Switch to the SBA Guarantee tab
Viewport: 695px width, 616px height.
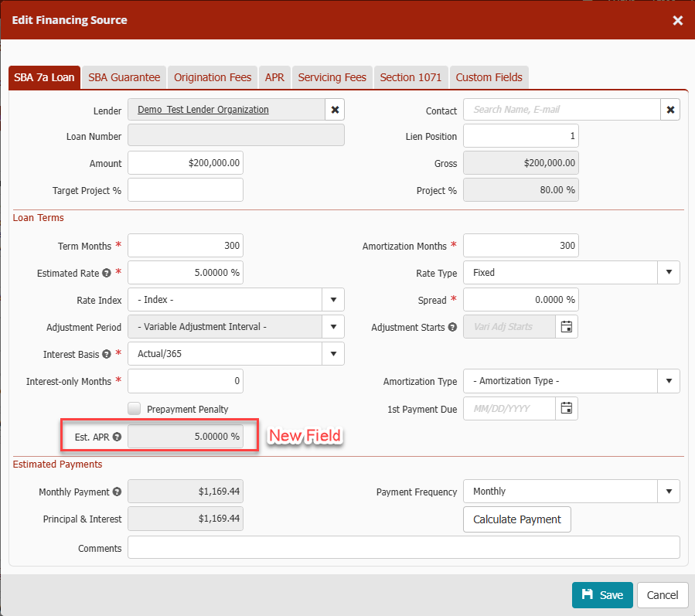(124, 77)
